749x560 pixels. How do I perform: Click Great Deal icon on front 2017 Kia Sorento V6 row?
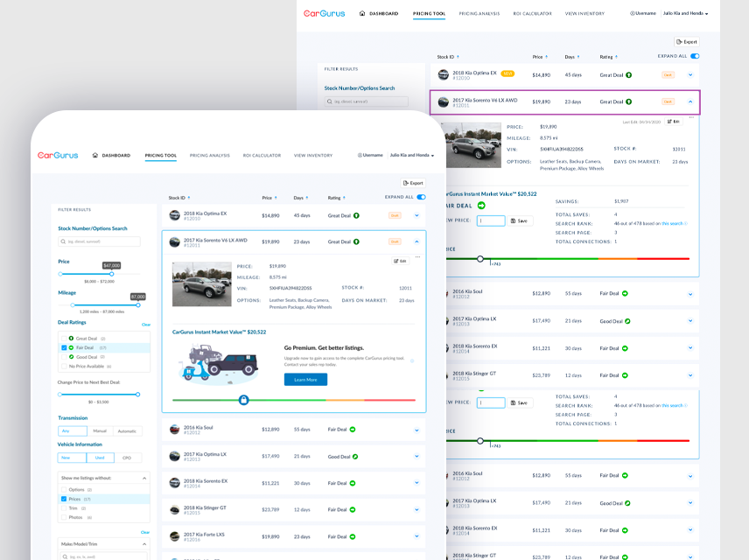(356, 241)
